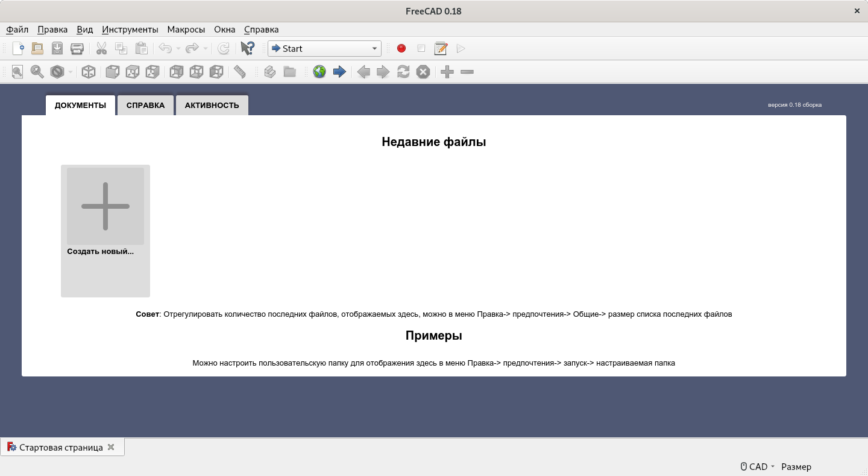Start macro recording with red button

tap(401, 48)
